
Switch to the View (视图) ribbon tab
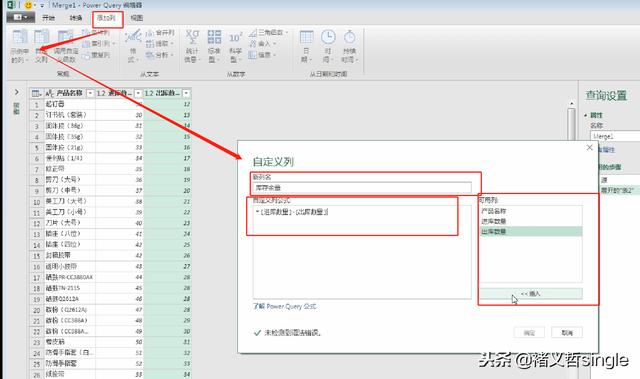(x=137, y=18)
